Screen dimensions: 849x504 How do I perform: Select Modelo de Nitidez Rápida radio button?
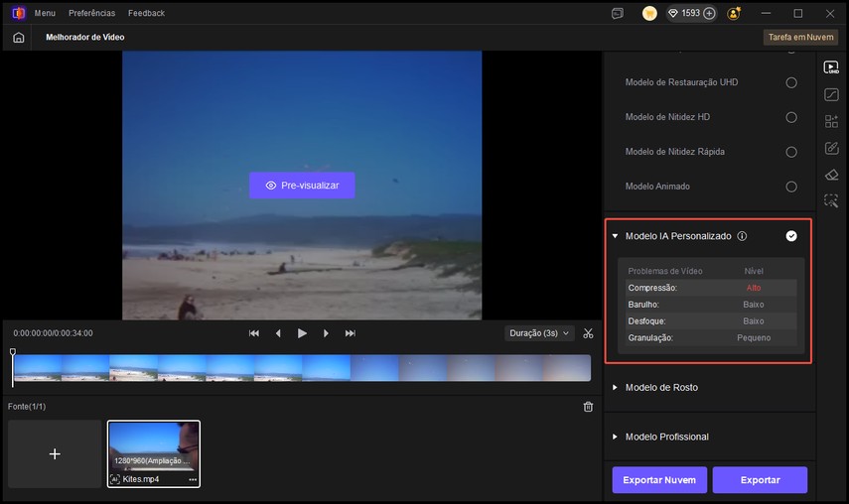(791, 152)
